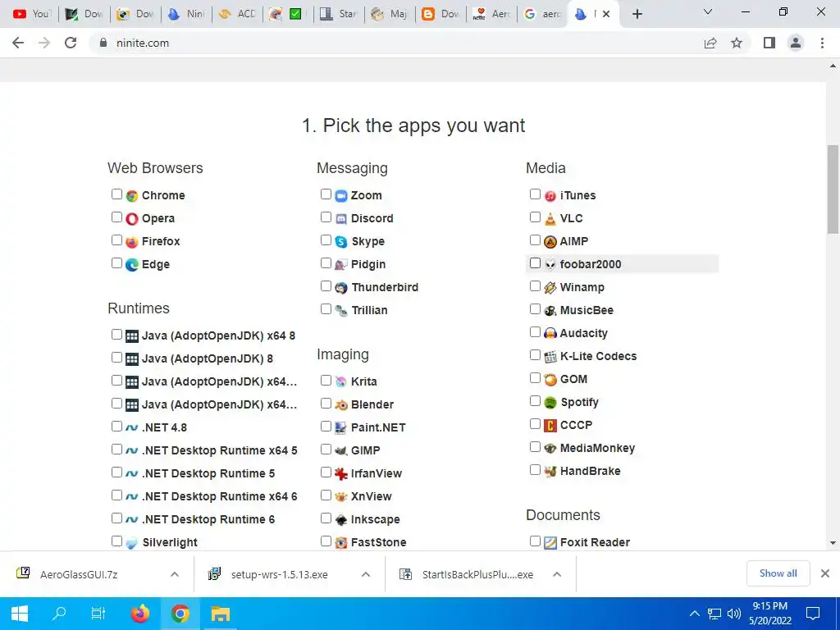Open File Explorer from the taskbar
840x630 pixels.
pyautogui.click(x=220, y=614)
